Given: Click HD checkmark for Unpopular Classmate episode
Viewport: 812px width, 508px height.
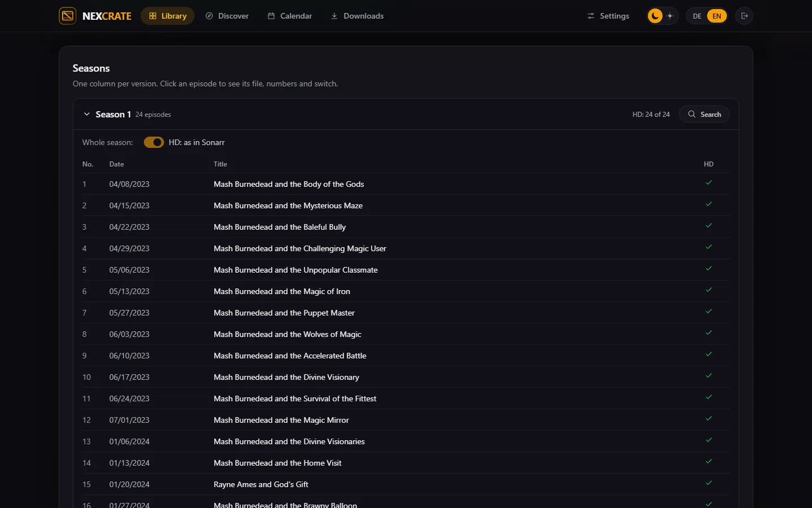Looking at the screenshot, I should (709, 269).
